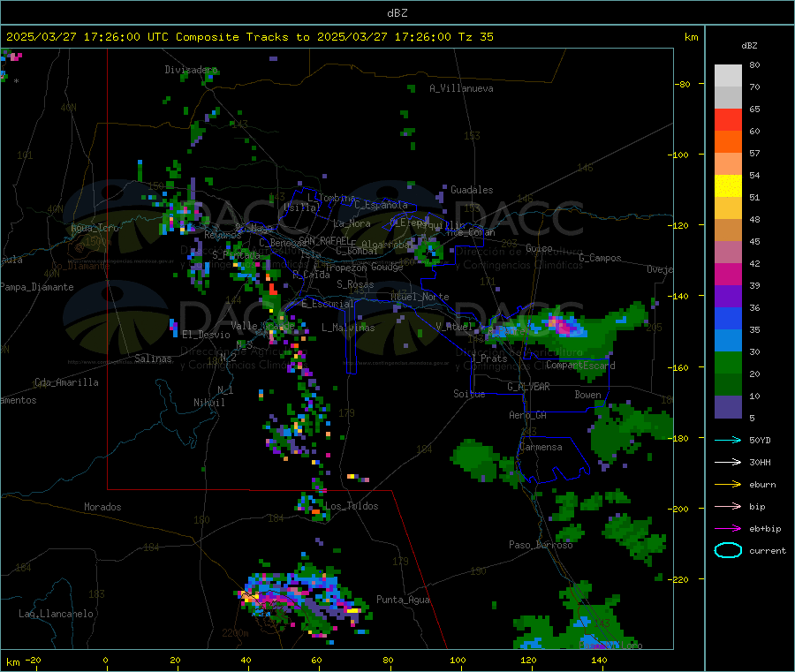Click the Valle_Grande place label
Viewport: 795px width, 672px height.
pos(262,325)
